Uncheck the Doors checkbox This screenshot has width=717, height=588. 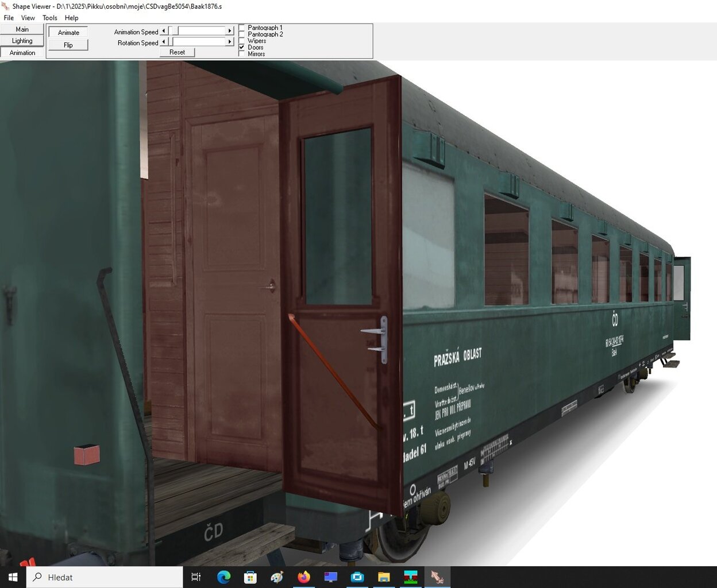242,47
